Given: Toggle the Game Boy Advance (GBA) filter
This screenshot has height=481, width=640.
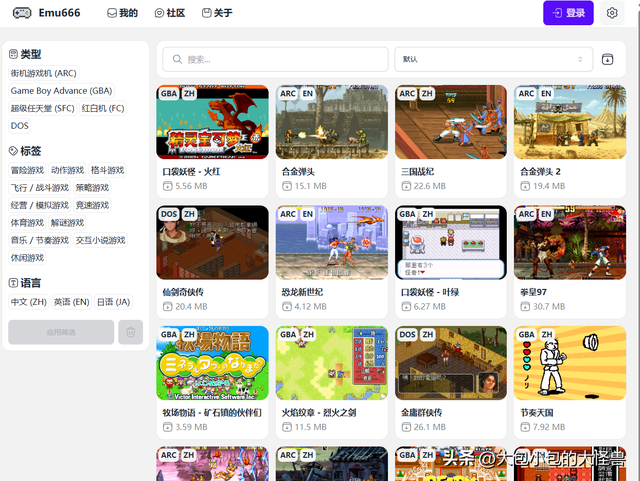Looking at the screenshot, I should tap(61, 91).
